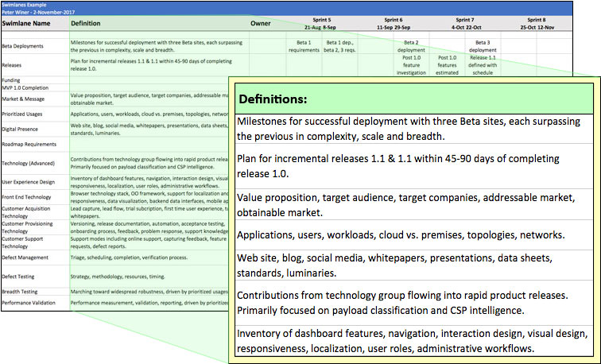Click callout row 'Inventory of dashboard features'
The height and width of the screenshot is (364, 601).
414,341
